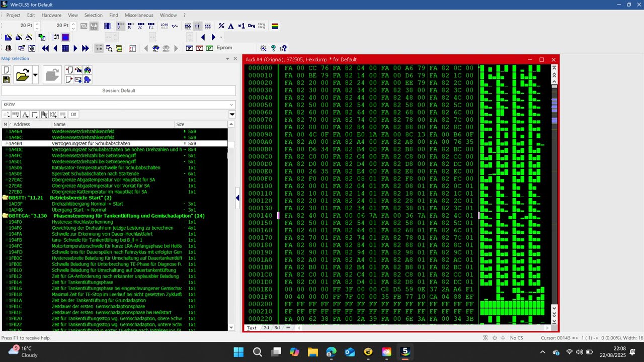This screenshot has height=362, width=644.
Task: Click the 'V' boxed icon before Eprom
Action: (x=199, y=48)
